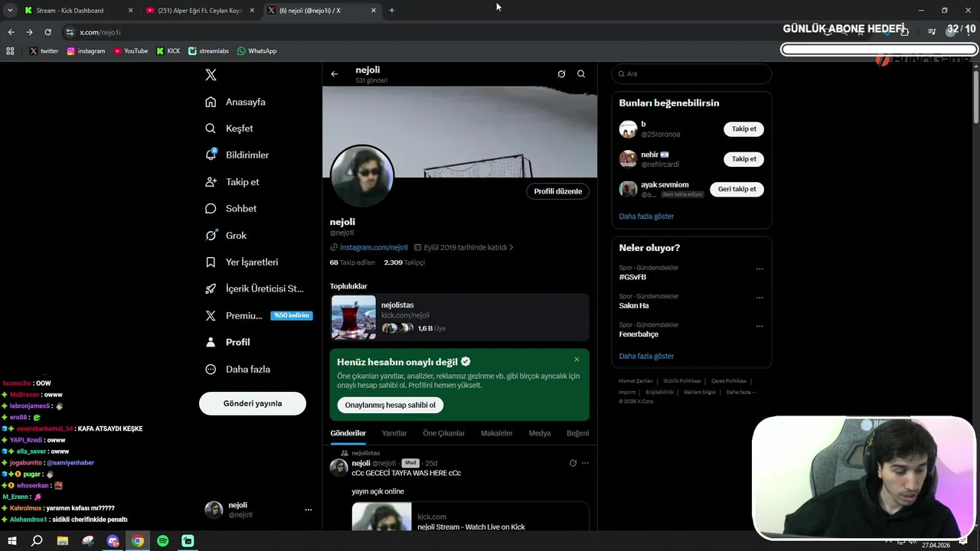Click Onaylanmış hesap sahibi ol button
The width and height of the screenshot is (980, 551).
pyautogui.click(x=390, y=405)
